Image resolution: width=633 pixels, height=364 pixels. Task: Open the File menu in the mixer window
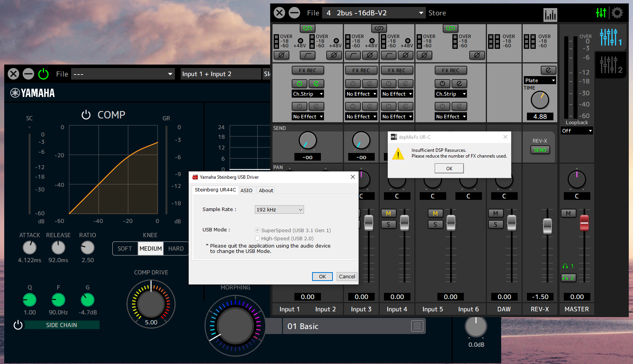(x=313, y=13)
